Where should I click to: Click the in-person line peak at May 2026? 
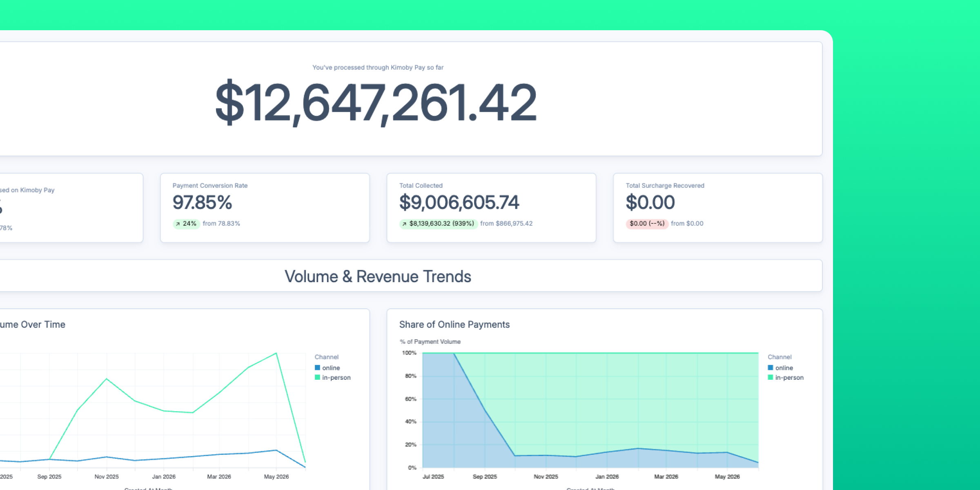pyautogui.click(x=276, y=353)
